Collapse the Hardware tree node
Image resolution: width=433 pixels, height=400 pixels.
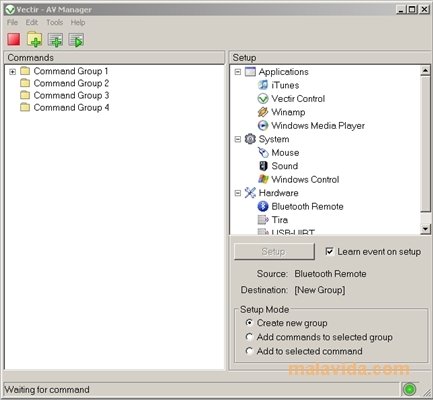238,193
